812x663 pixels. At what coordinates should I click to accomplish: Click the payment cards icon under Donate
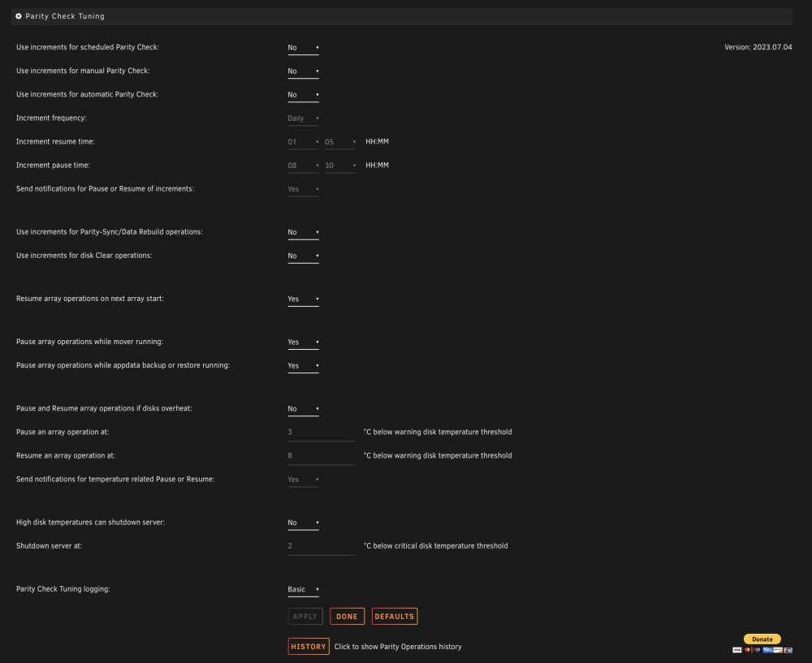pyautogui.click(x=762, y=650)
